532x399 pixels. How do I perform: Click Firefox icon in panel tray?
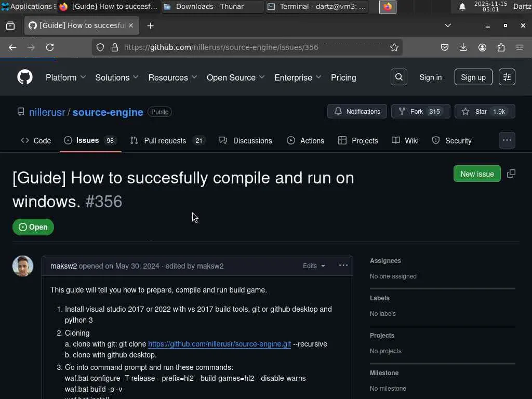point(388,6)
